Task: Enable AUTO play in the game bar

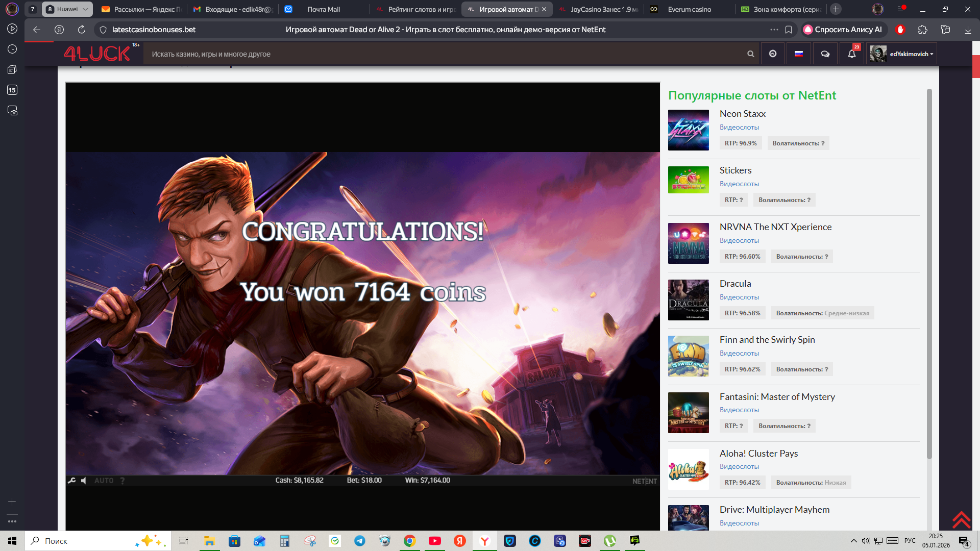Action: coord(104,481)
